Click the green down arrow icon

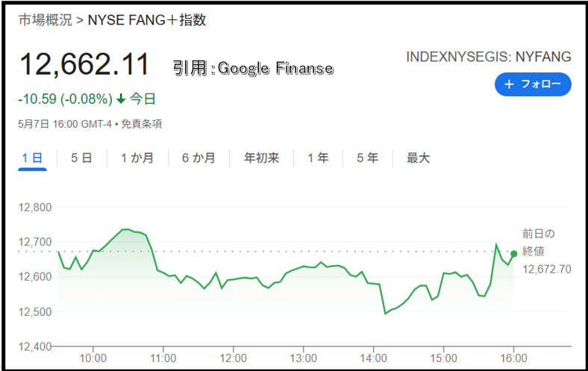point(121,99)
